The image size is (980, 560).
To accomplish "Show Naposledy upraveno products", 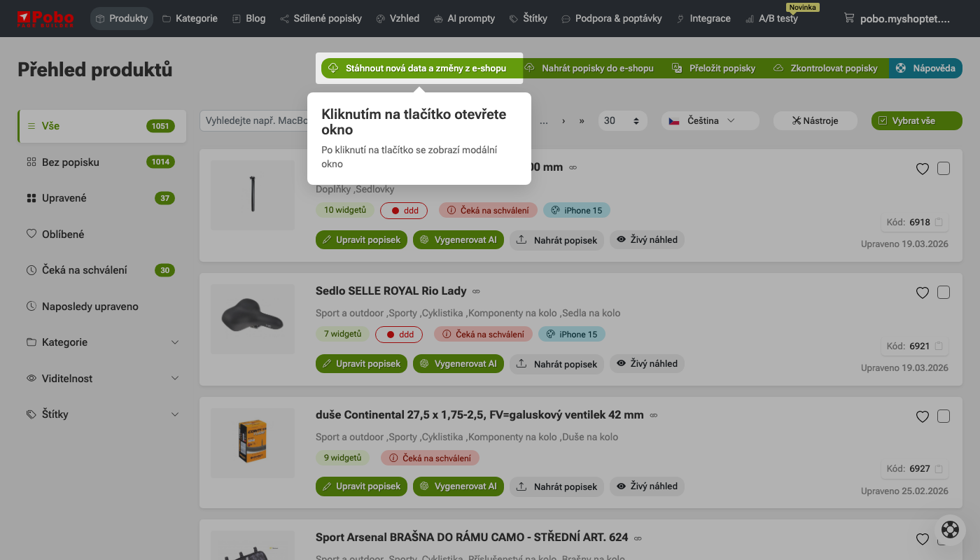I will [x=102, y=306].
